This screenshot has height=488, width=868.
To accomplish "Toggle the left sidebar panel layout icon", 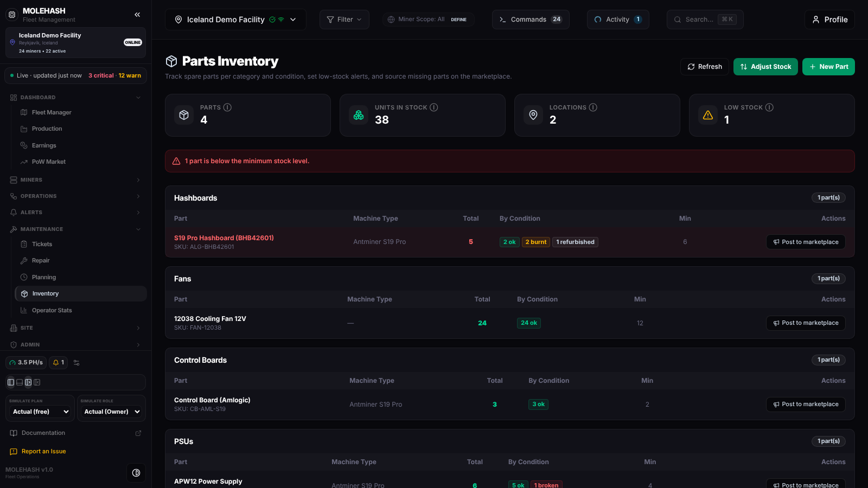I will (11, 382).
